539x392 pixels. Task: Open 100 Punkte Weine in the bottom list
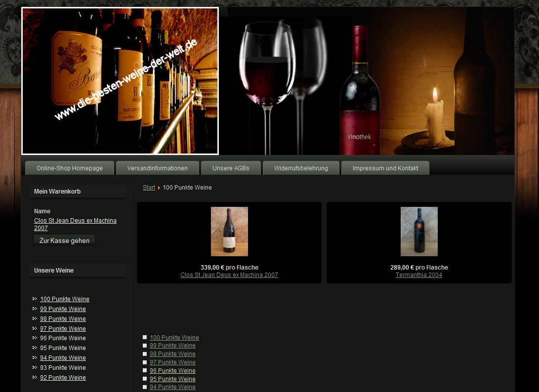(174, 337)
